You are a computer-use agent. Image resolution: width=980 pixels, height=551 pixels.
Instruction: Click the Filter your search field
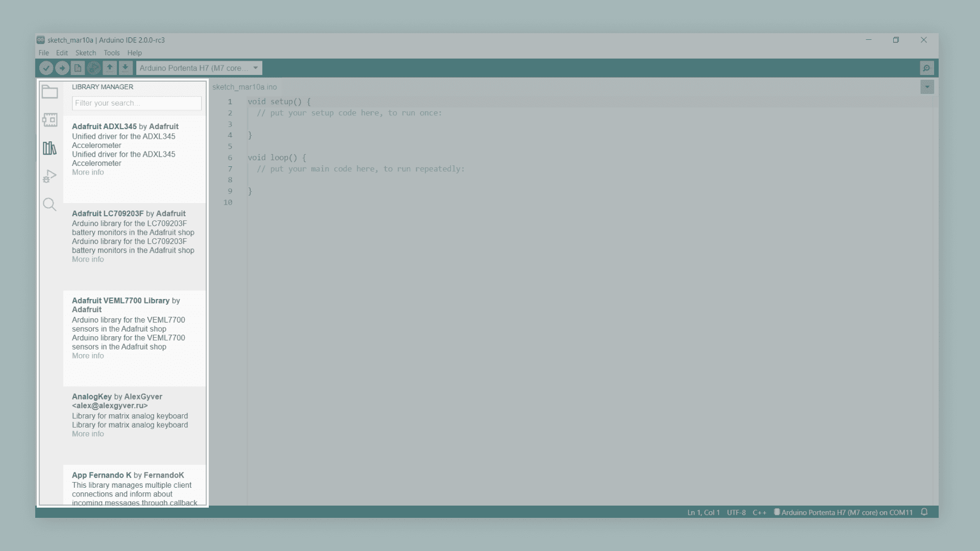pos(136,103)
